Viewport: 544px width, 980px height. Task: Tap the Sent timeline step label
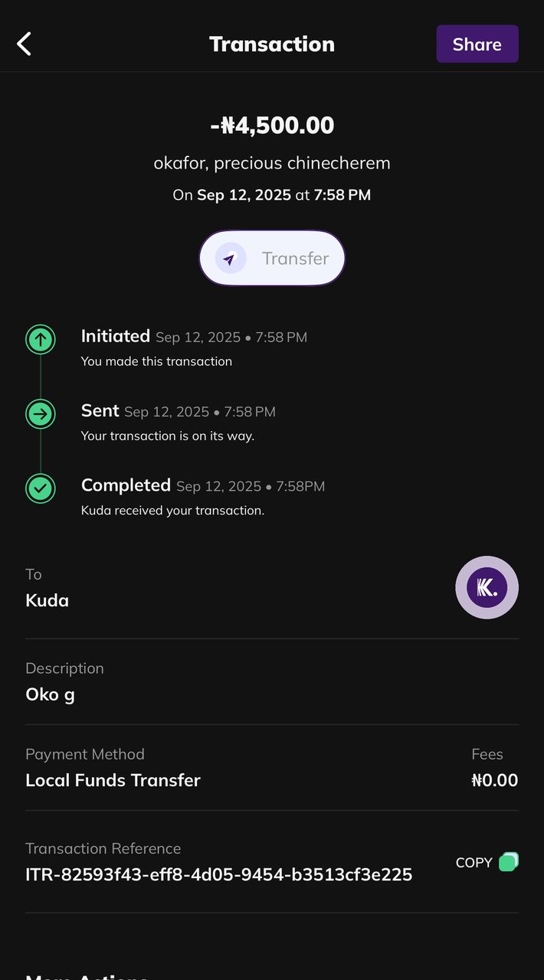[100, 410]
